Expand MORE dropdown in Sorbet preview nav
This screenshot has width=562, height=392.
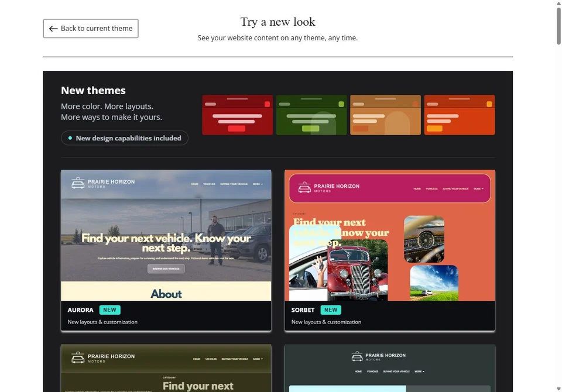pyautogui.click(x=478, y=188)
